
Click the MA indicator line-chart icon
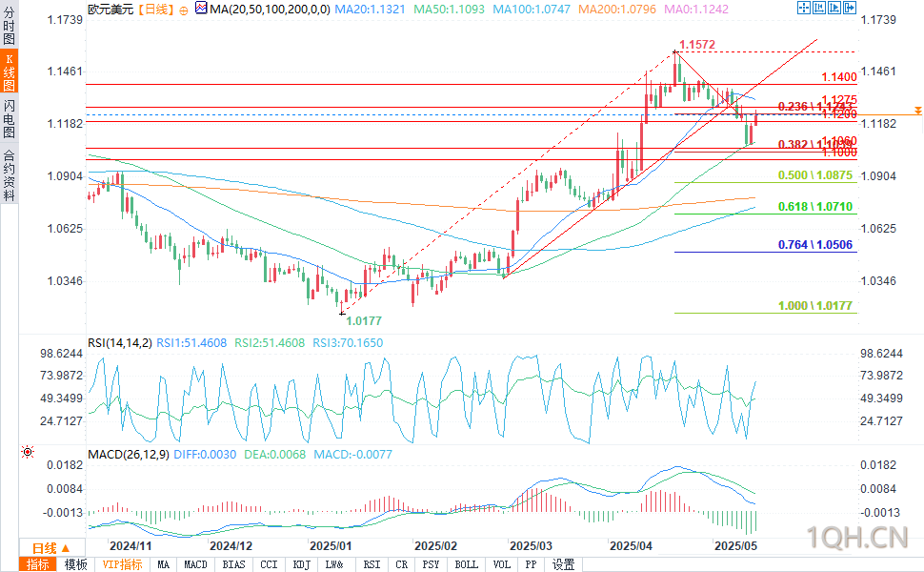(x=201, y=9)
